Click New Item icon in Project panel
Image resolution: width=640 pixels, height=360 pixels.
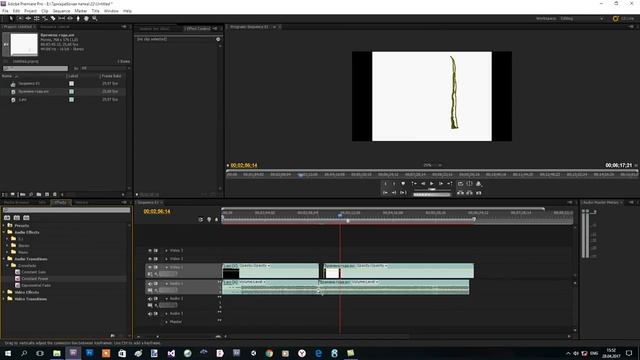(x=47, y=195)
